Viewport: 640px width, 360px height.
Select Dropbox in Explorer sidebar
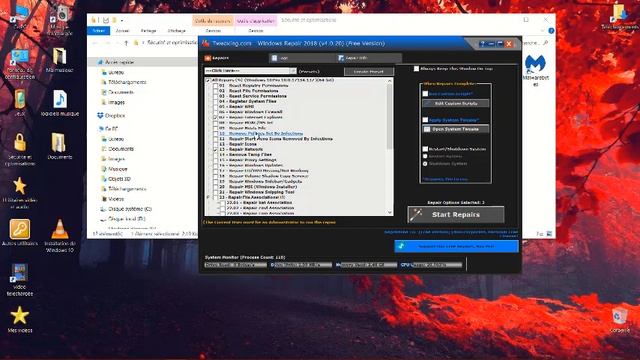pyautogui.click(x=111, y=116)
